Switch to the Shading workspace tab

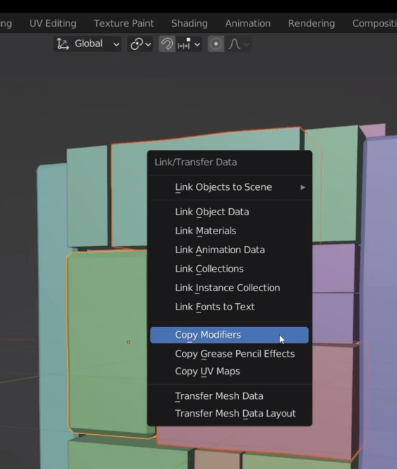pyautogui.click(x=189, y=23)
